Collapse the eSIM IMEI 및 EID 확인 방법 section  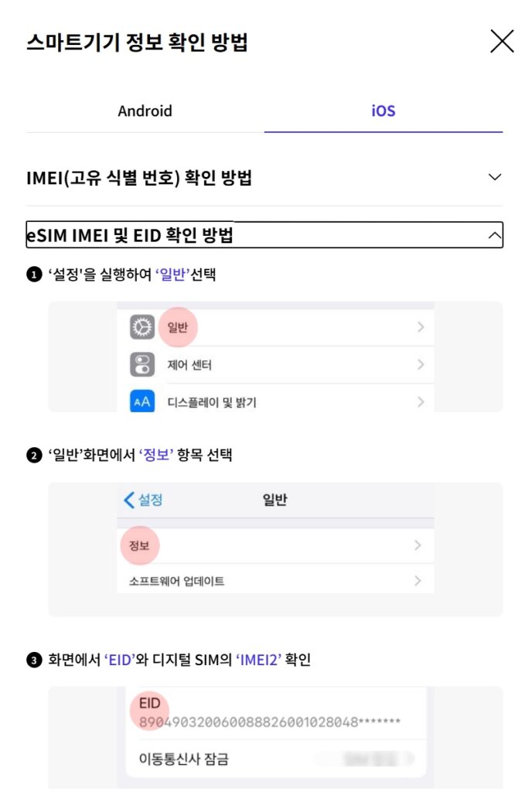[x=130, y=235]
